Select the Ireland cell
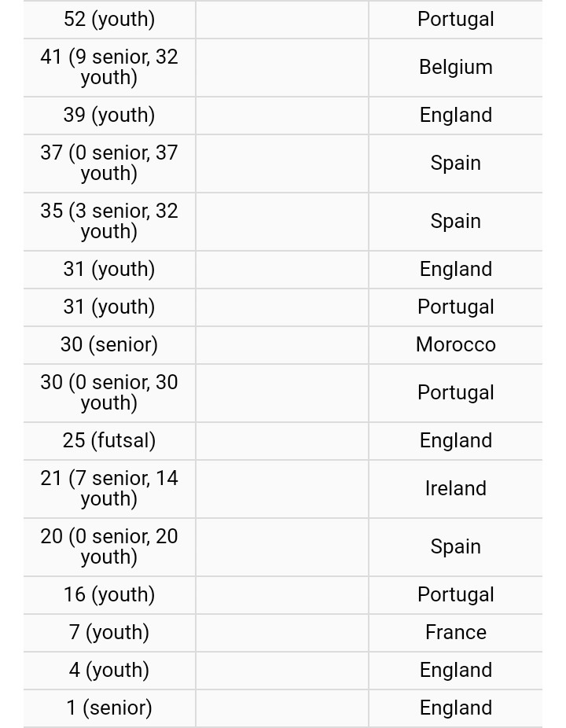 tap(455, 488)
